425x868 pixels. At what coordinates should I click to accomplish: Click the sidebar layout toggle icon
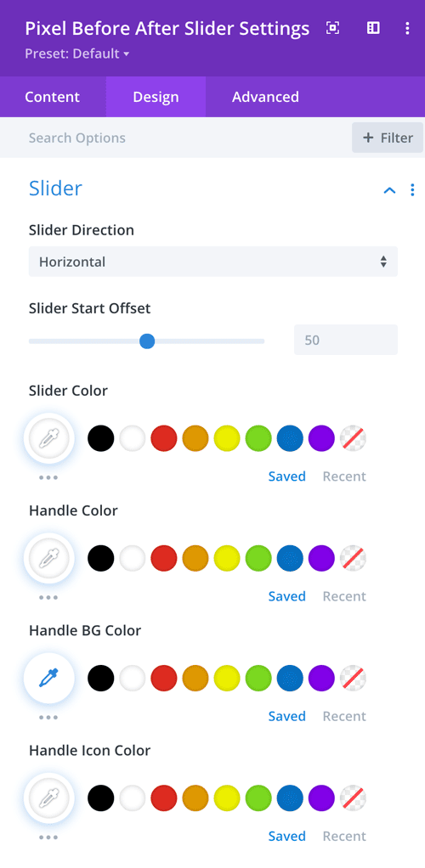[x=373, y=28]
